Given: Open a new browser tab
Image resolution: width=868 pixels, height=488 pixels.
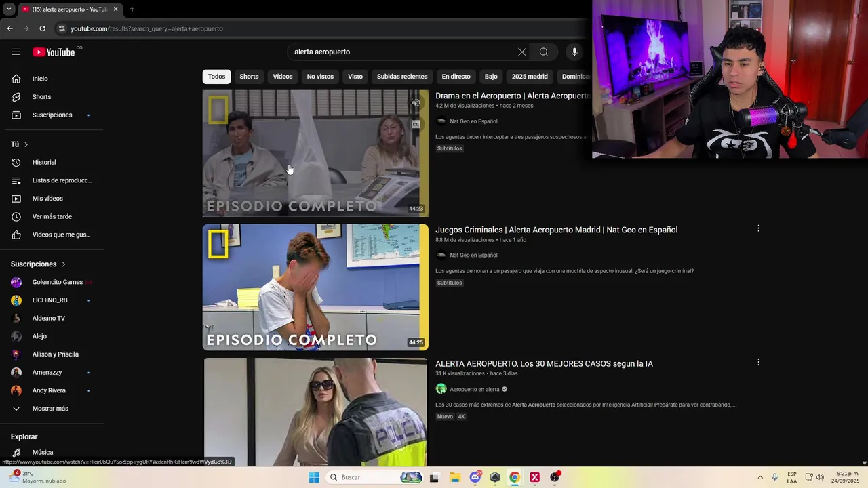Looking at the screenshot, I should (x=132, y=9).
